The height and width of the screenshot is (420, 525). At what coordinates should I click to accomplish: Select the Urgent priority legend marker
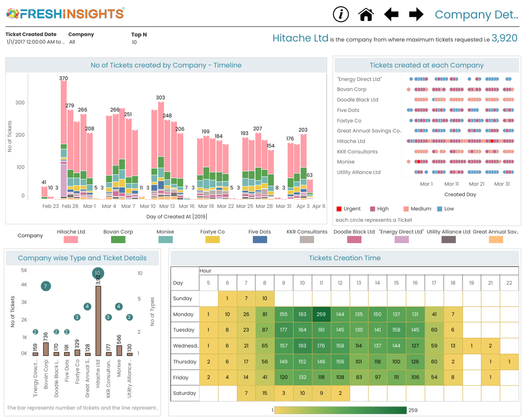click(x=339, y=209)
